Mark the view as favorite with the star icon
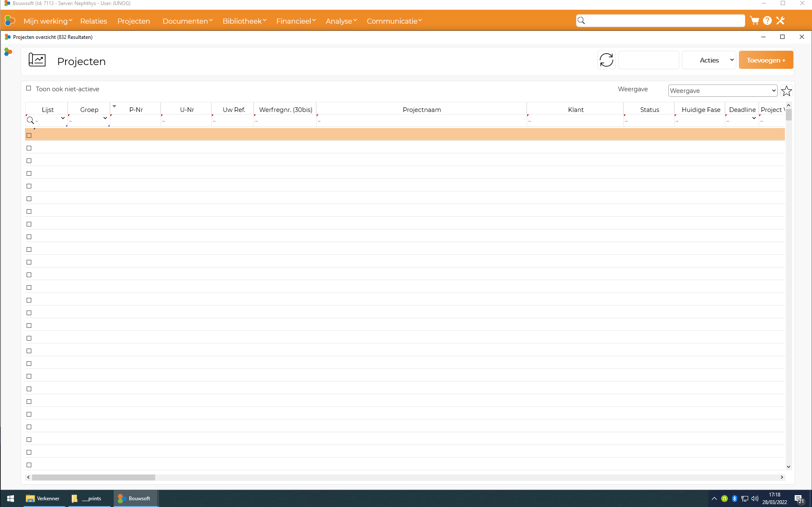Screen dimensions: 812x507 click(x=786, y=91)
